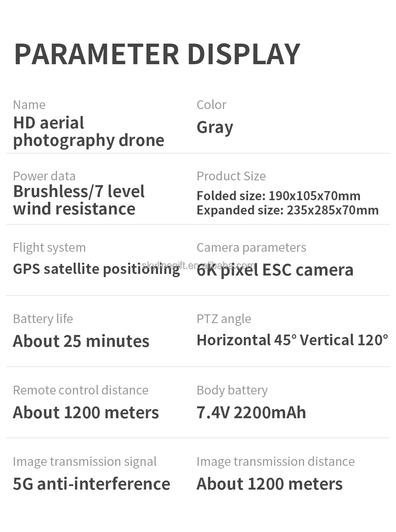
Task: Click 'Horizontal 45° Vertical 120°' text
Action: click(292, 340)
